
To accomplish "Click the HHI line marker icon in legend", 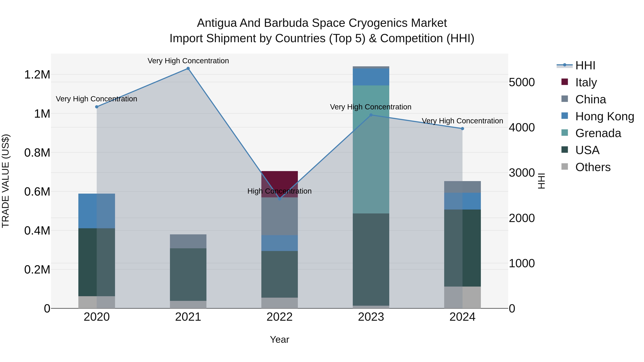I will click(x=565, y=65).
